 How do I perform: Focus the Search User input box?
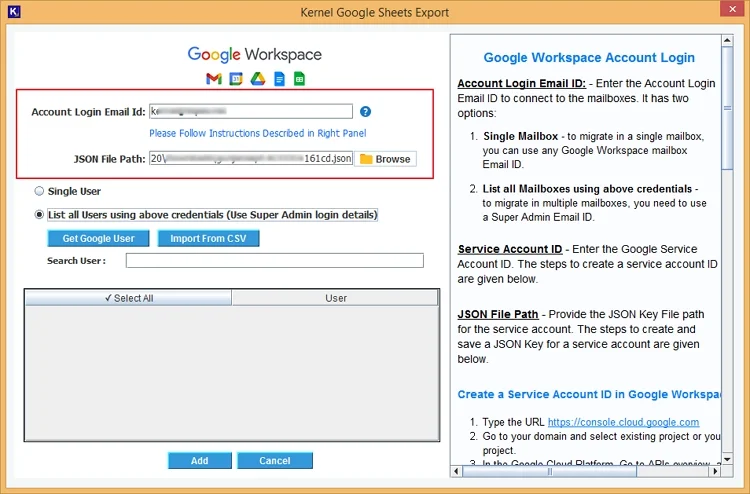tap(274, 261)
